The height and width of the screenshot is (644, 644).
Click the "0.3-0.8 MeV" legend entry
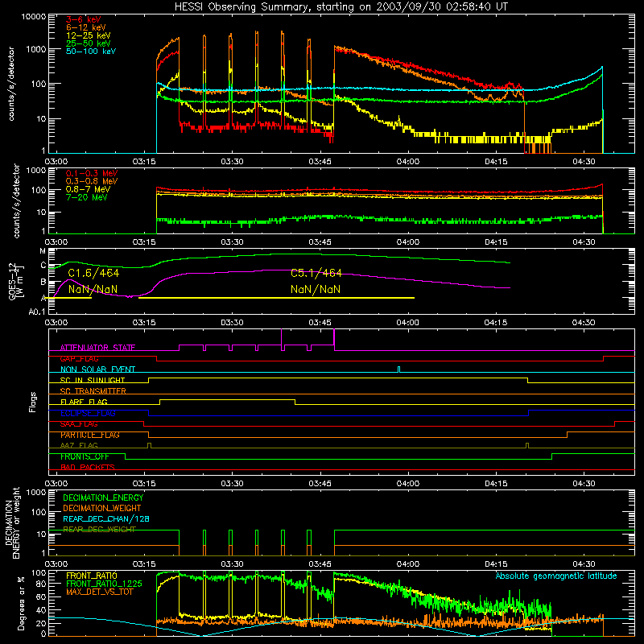pos(92,181)
